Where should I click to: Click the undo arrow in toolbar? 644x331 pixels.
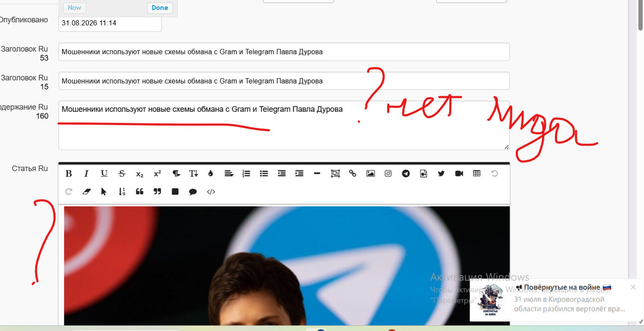point(495,174)
